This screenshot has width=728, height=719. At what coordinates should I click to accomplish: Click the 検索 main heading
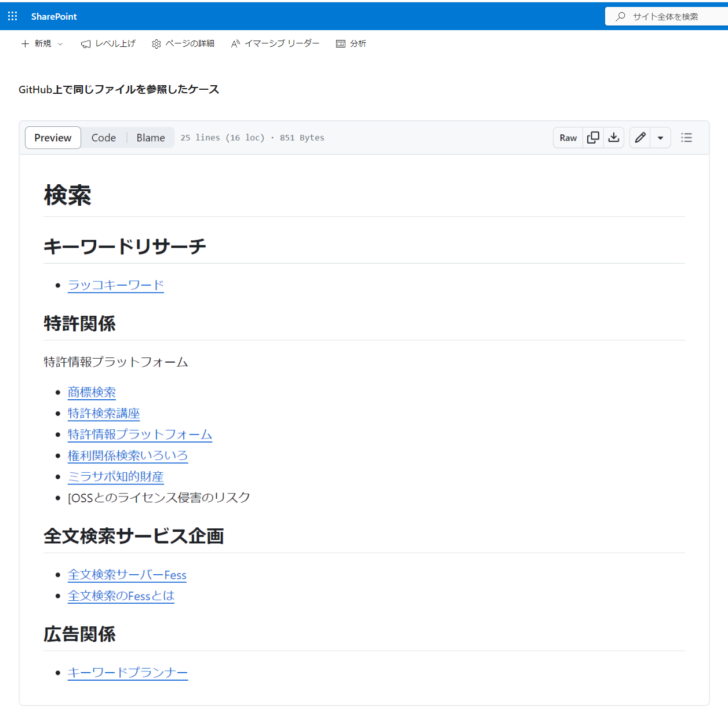[x=67, y=195]
